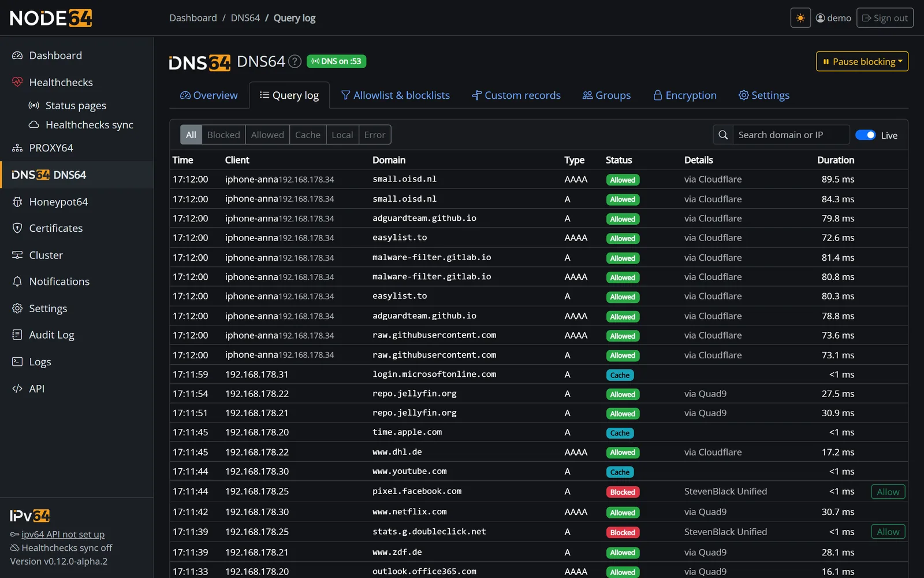This screenshot has width=924, height=578.
Task: Filter query log by Cache
Action: point(308,135)
